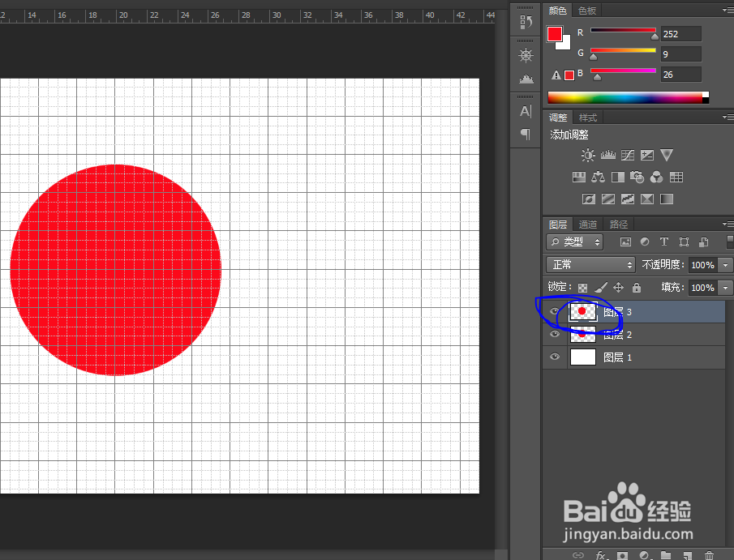
Task: Switch to the 色板 tab
Action: pyautogui.click(x=587, y=11)
